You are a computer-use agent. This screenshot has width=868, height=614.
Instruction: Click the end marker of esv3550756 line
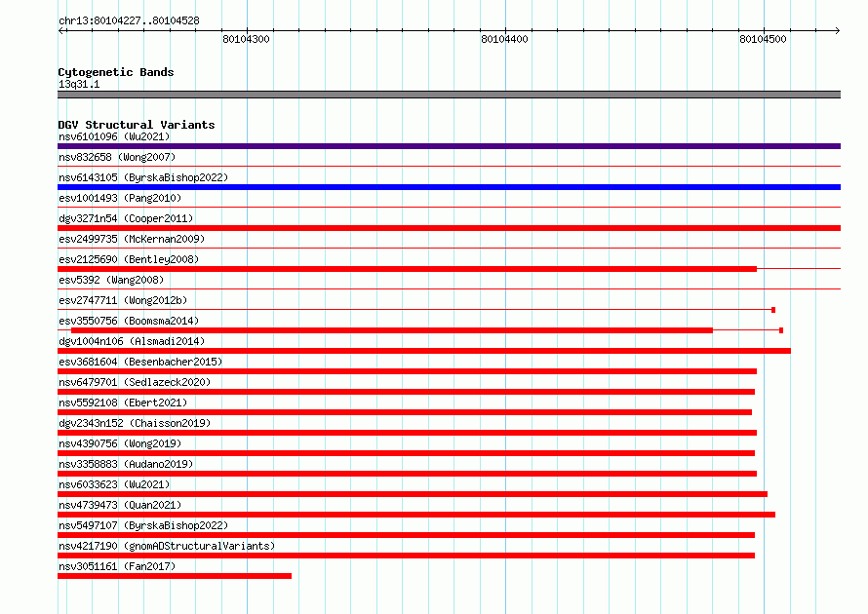[781, 330]
